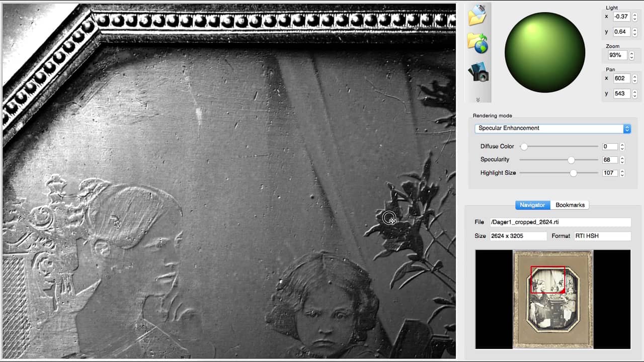Click the File path field

[560, 222]
